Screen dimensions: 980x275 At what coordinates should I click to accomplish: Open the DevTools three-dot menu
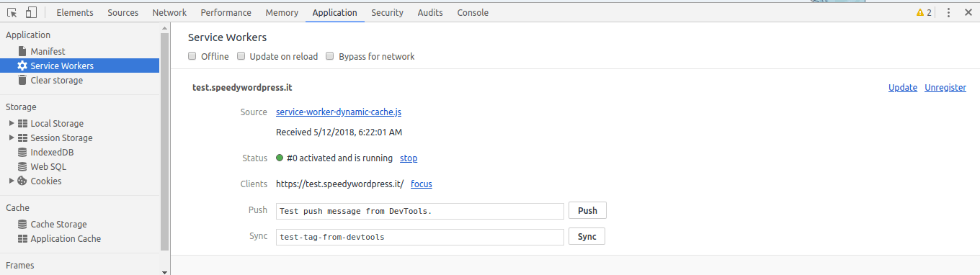(948, 12)
